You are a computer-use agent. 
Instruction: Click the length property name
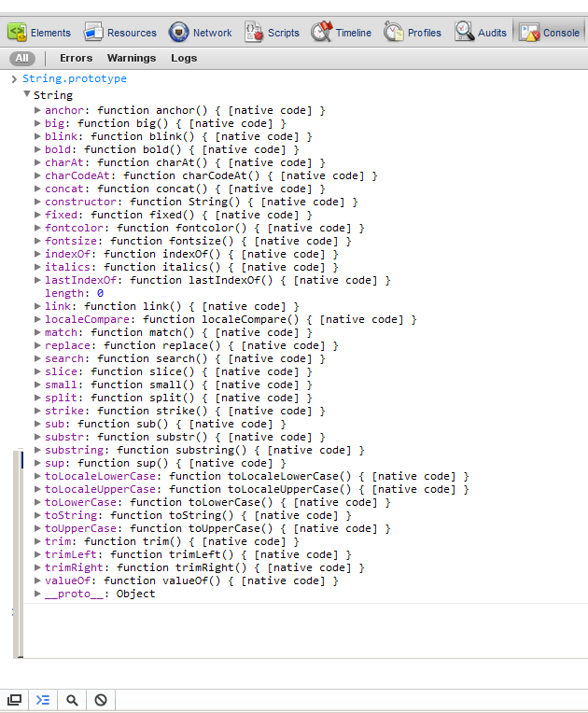point(63,293)
